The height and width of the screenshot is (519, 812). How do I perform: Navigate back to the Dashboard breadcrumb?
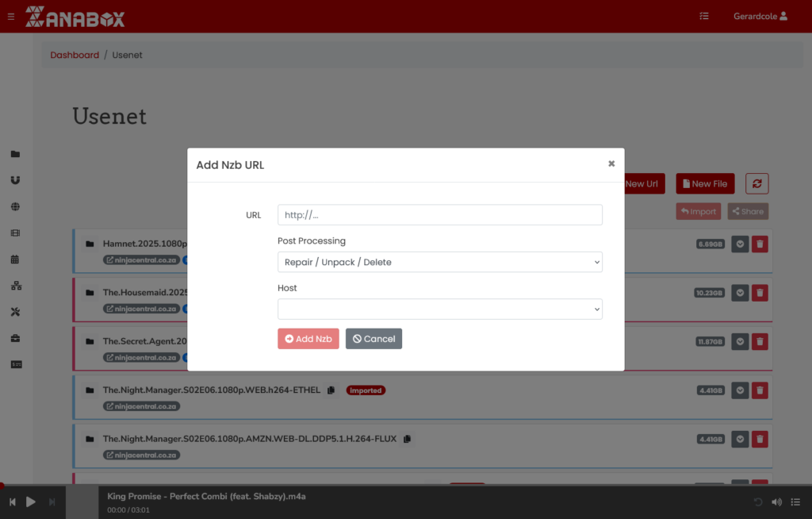tap(75, 55)
